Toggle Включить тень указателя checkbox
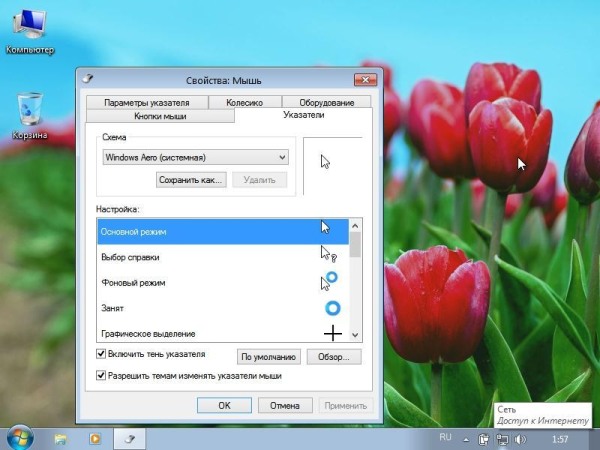The image size is (600, 450). pos(101,354)
